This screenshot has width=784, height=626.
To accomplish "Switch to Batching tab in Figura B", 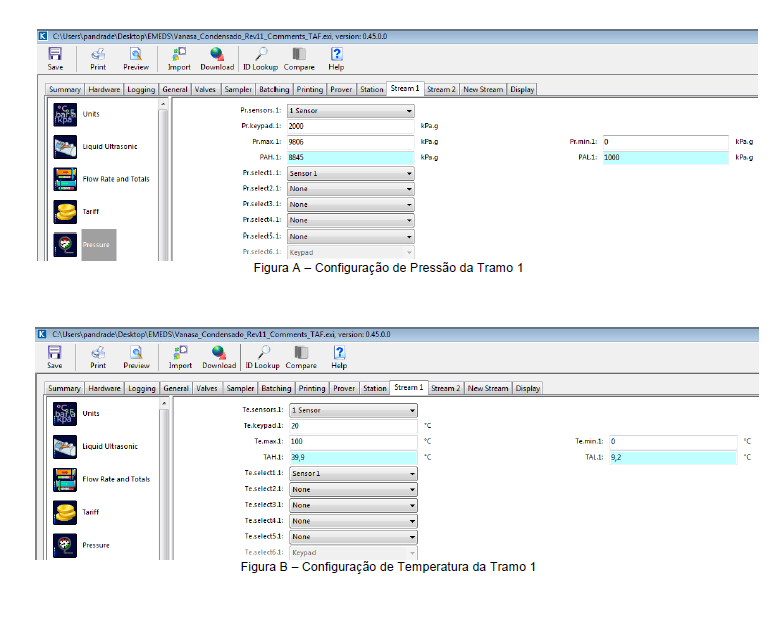I will click(x=276, y=388).
